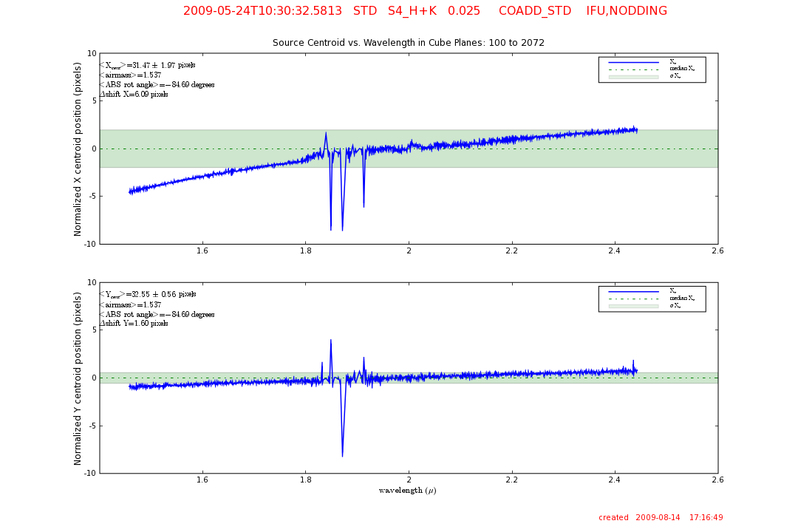
Task: Click the green sigma patch in top legend
Action: coord(633,77)
